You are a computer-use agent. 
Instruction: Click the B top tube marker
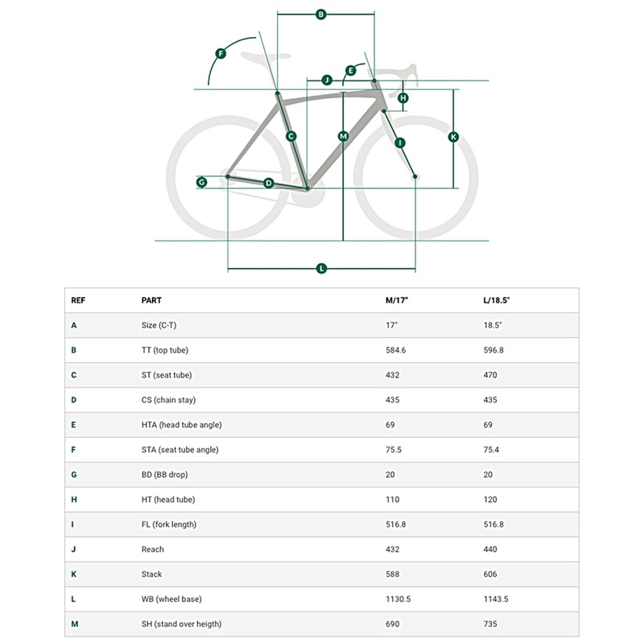(x=320, y=14)
